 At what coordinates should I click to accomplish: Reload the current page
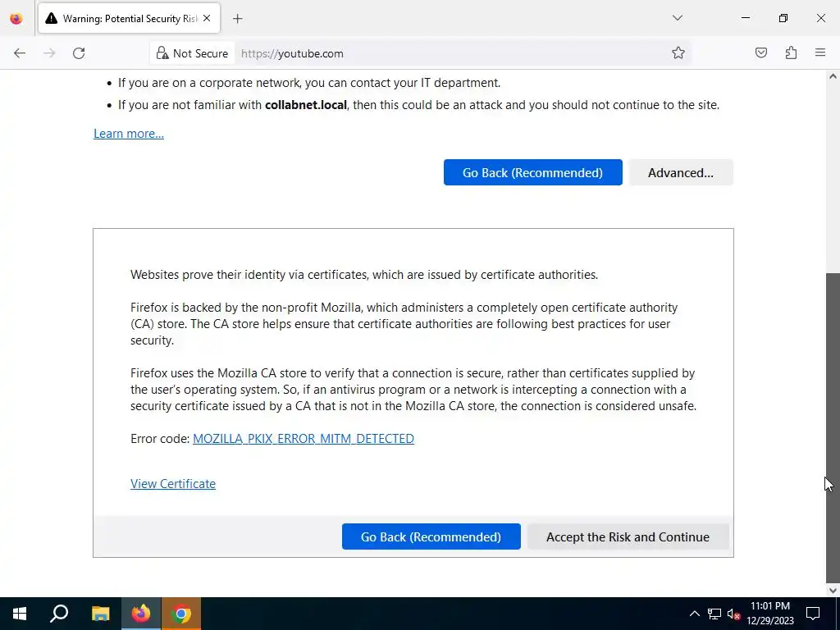pos(79,53)
